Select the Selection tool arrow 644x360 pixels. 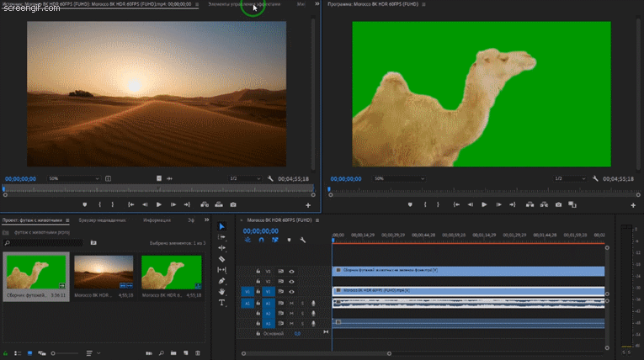click(221, 226)
